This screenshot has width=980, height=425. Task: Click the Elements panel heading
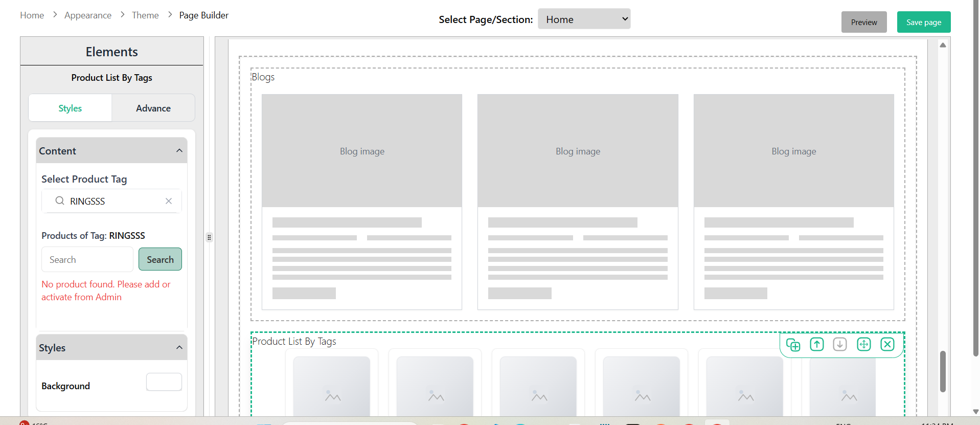point(112,52)
